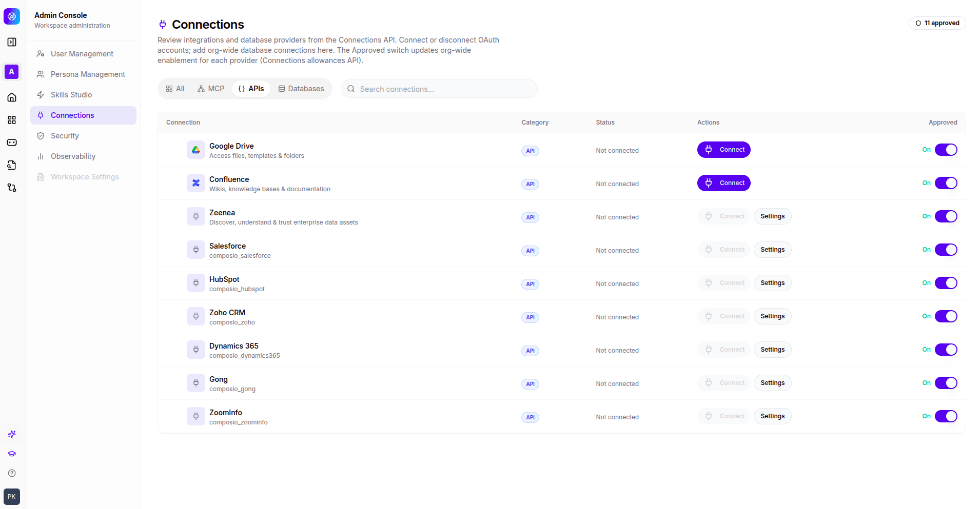This screenshot has height=509, width=980.
Task: Switch off Approved for Zoho CRM
Action: pyautogui.click(x=946, y=316)
